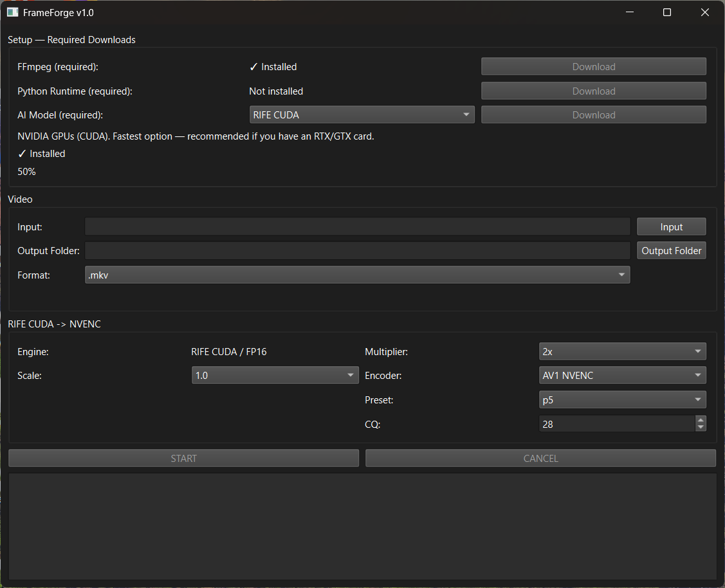Click the CQ value field showing 28
Viewport: 725px width, 588px height.
pyautogui.click(x=617, y=424)
